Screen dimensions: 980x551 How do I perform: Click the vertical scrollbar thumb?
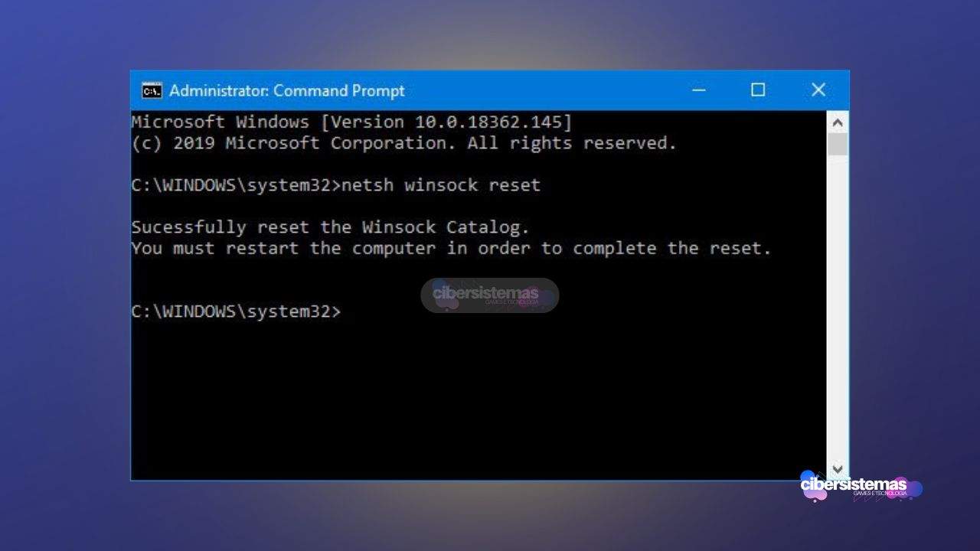coord(838,145)
